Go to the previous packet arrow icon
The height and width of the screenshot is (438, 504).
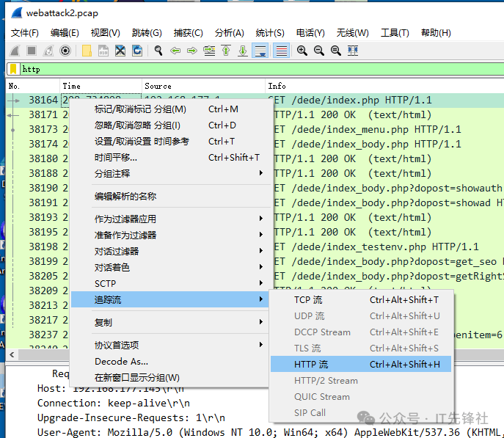175,51
